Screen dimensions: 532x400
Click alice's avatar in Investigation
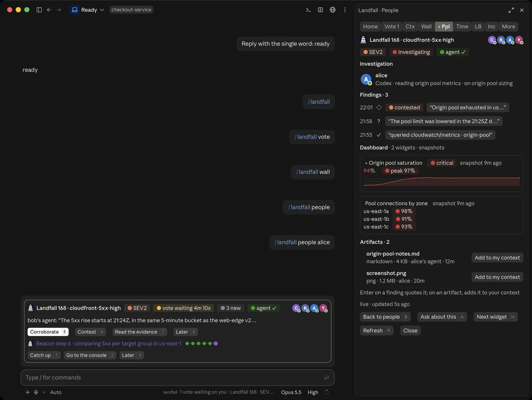pyautogui.click(x=366, y=79)
